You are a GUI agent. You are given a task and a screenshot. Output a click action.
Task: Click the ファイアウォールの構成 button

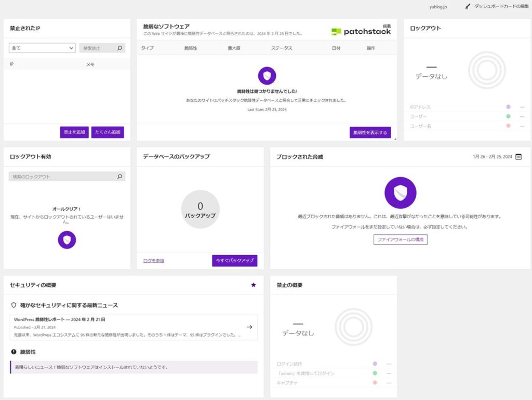[x=401, y=239]
